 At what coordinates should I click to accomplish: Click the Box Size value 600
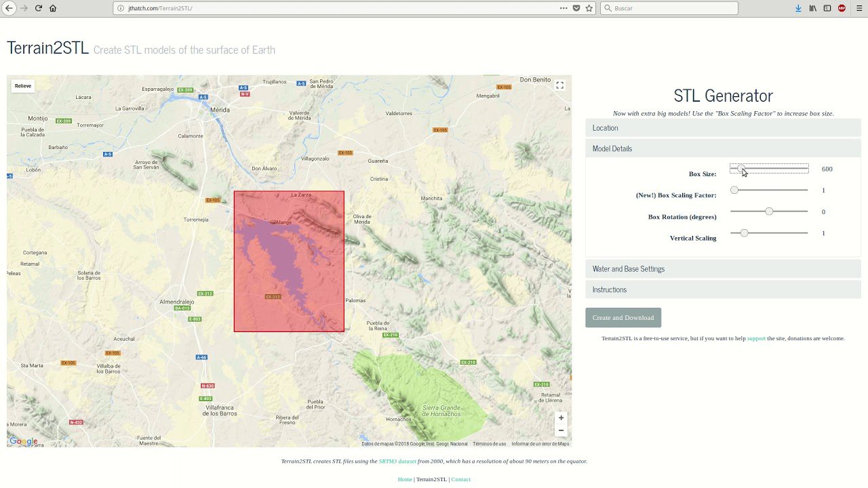click(x=827, y=169)
